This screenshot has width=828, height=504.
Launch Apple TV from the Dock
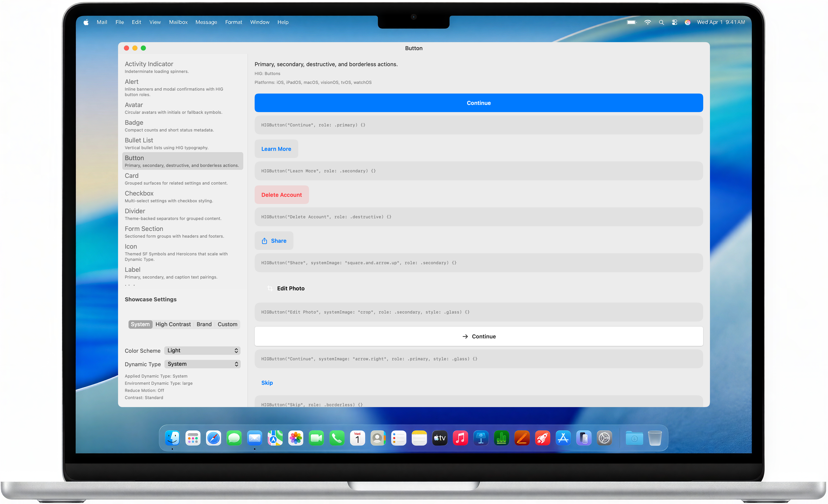[440, 438]
